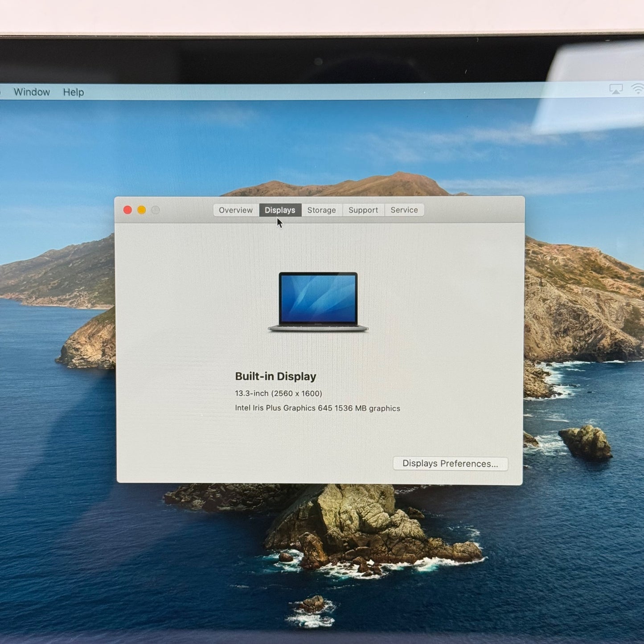This screenshot has height=644, width=644.
Task: Open the Window menu
Action: (32, 92)
